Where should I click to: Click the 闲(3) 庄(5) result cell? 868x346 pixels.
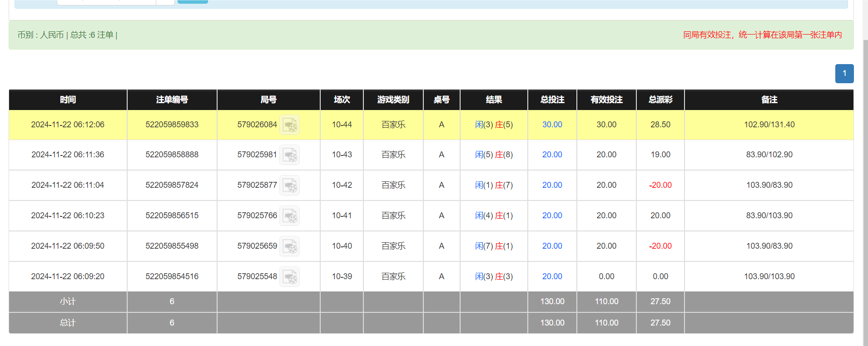pos(494,125)
